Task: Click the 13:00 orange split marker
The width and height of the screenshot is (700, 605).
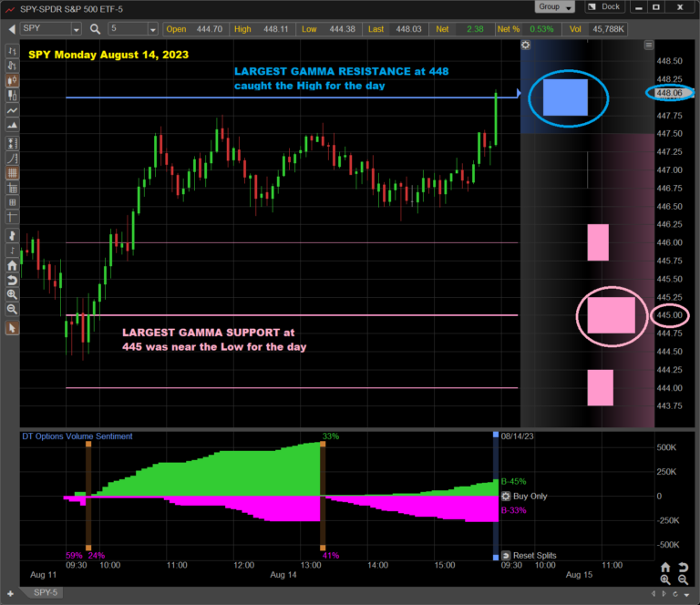Action: [x=322, y=492]
